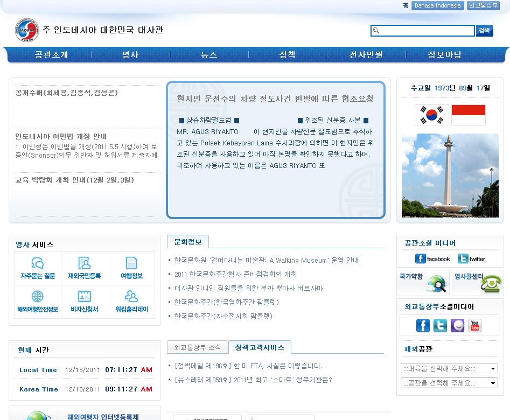This screenshot has width=510, height=420.
Task: Click the search input field
Action: 423,31
